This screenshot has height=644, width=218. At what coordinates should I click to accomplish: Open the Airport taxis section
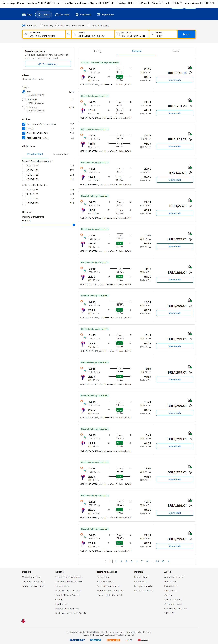105,15
